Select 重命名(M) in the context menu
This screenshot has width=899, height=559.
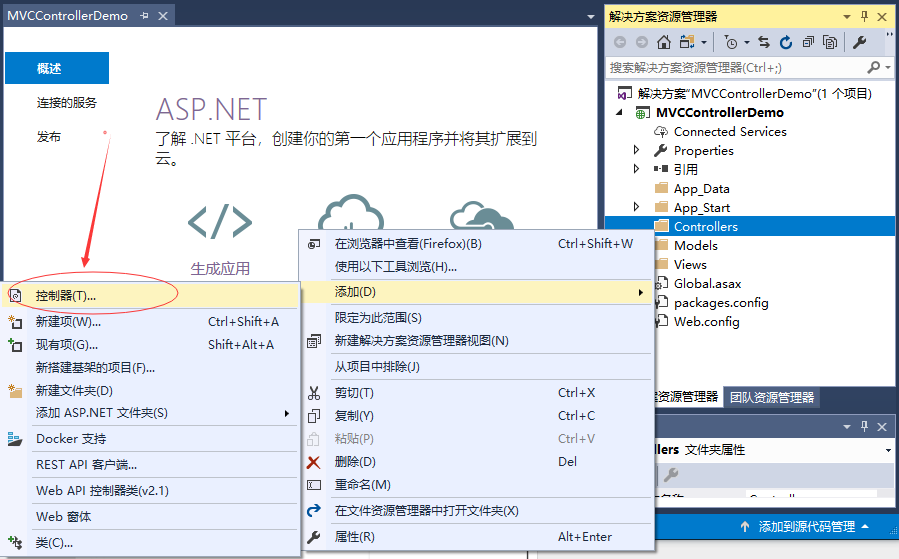point(362,484)
